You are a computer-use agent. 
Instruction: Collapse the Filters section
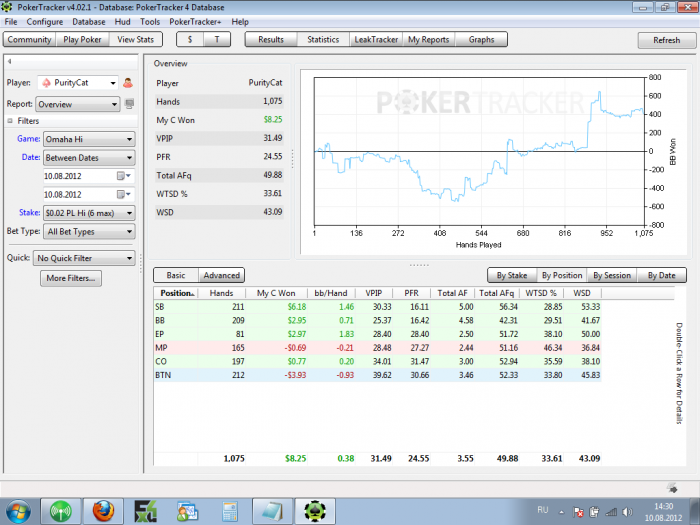[10, 121]
